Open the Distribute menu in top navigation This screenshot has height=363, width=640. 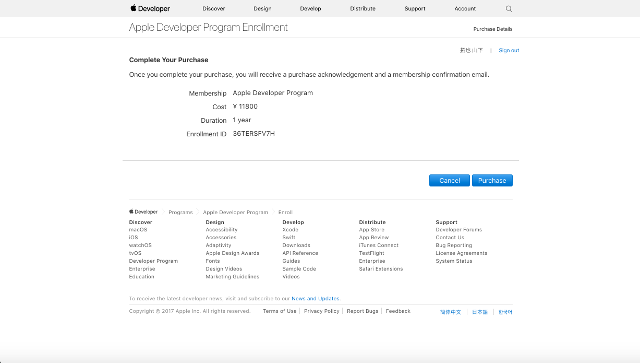coord(362,9)
